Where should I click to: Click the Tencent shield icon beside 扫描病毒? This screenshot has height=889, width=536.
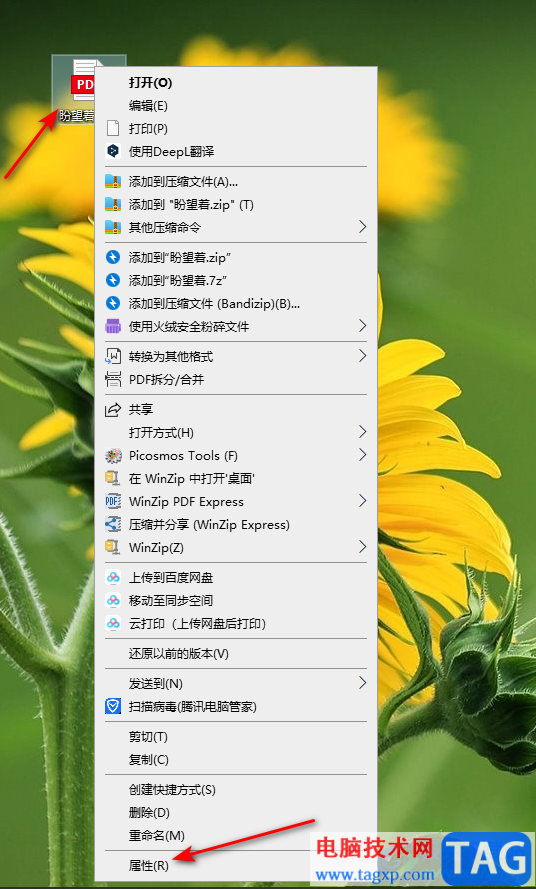[x=113, y=706]
